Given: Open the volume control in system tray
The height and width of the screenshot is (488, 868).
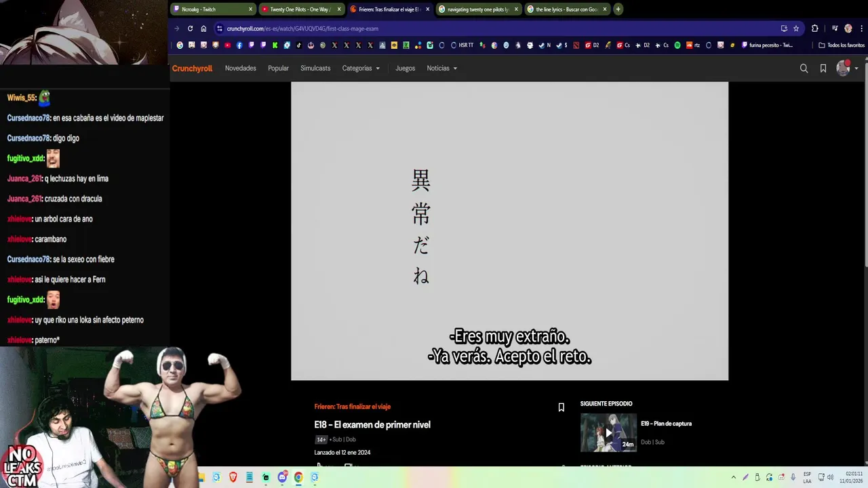Looking at the screenshot, I should tap(830, 477).
